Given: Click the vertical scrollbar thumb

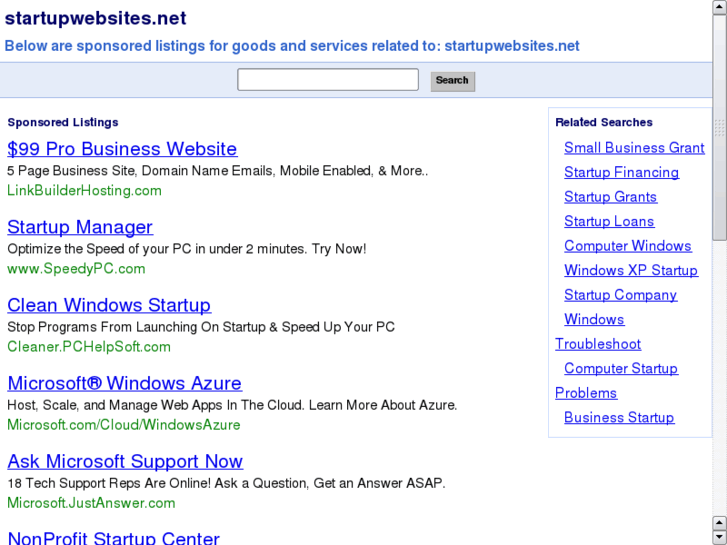Looking at the screenshot, I should pos(719,125).
